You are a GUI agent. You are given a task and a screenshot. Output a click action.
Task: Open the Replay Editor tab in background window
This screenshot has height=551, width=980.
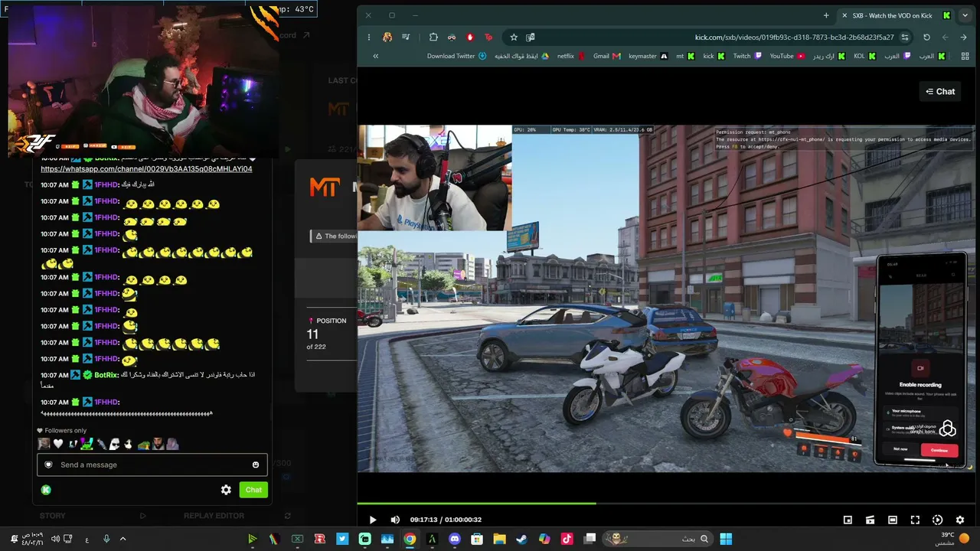click(x=214, y=516)
